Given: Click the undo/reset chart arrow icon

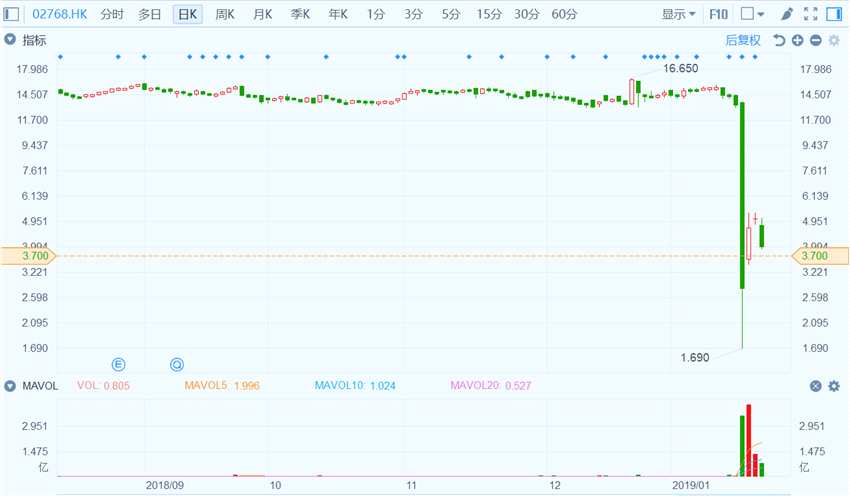Looking at the screenshot, I should point(778,40).
